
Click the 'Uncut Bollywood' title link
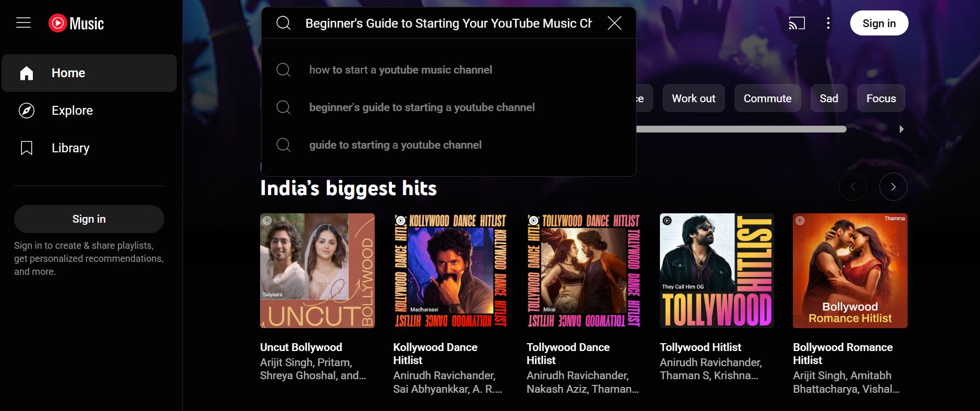coord(301,347)
